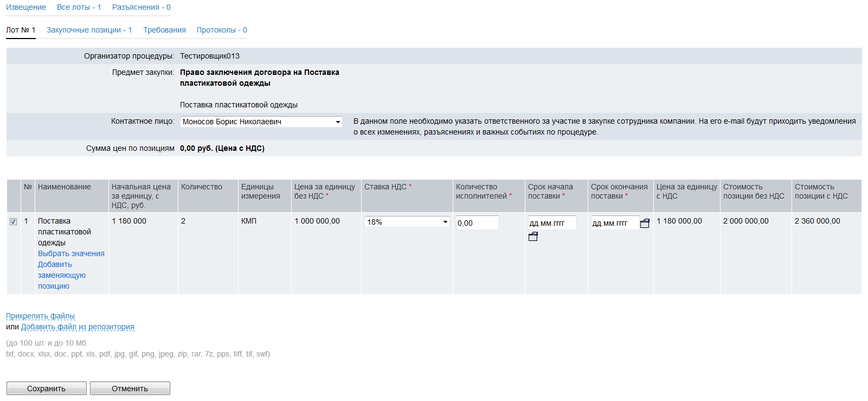The height and width of the screenshot is (401, 868).
Task: Open the contact person dropdown
Action: pos(261,122)
